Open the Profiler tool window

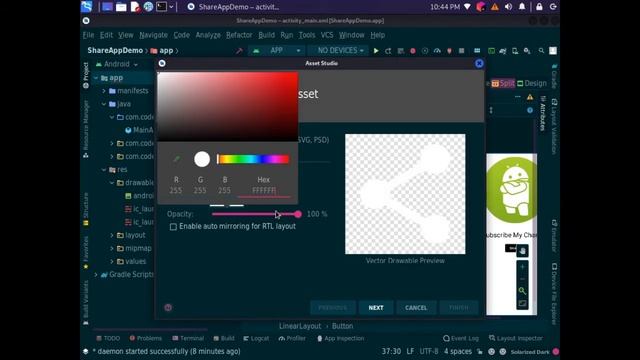292,338
